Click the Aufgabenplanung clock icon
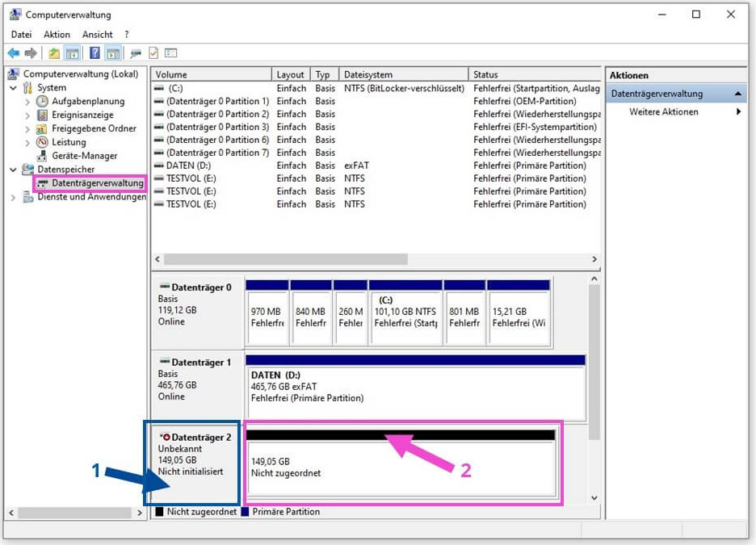 pyautogui.click(x=43, y=101)
